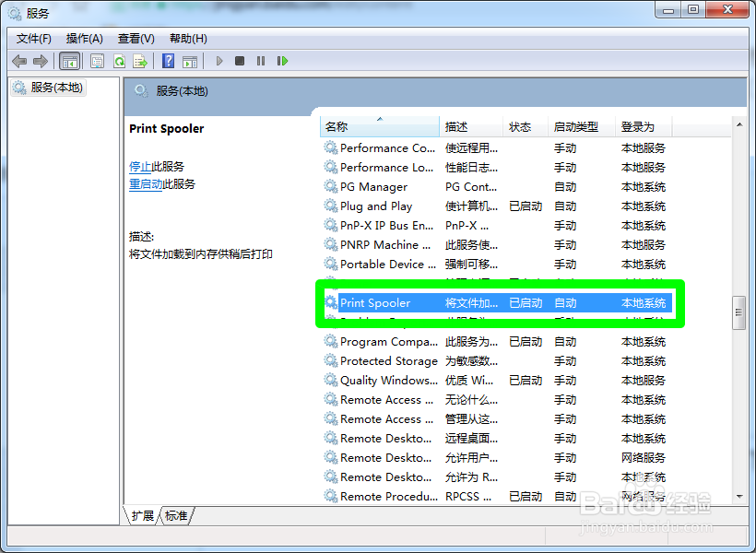Click the forward navigation arrow
756x553 pixels.
[x=40, y=60]
